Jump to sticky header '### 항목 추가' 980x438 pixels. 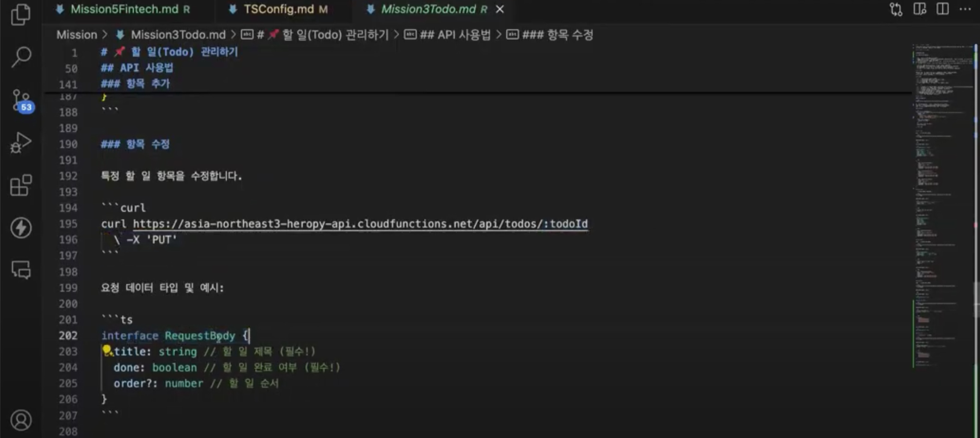[x=135, y=84]
